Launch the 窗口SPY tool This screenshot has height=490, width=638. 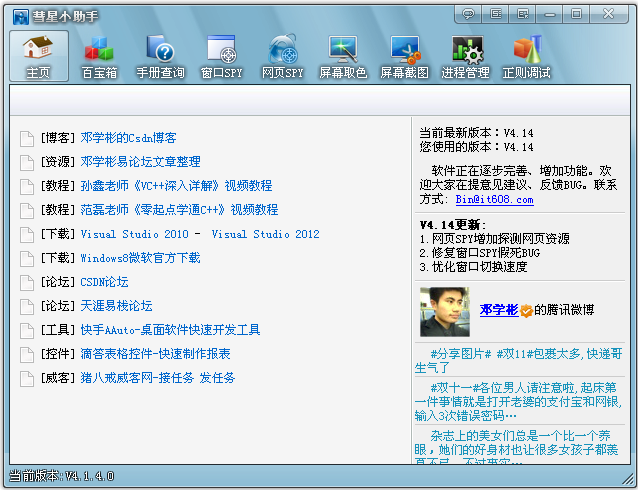221,56
